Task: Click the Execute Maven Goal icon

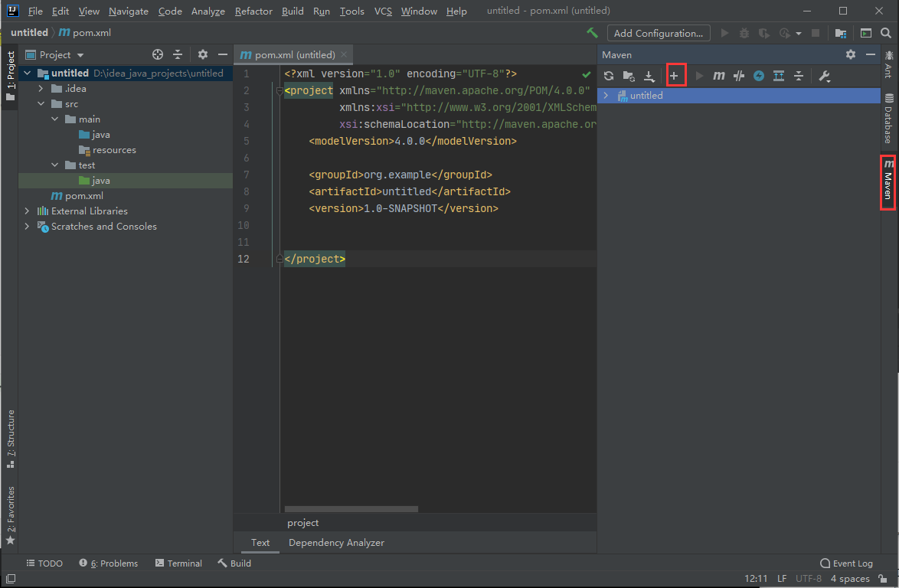Action: [719, 76]
